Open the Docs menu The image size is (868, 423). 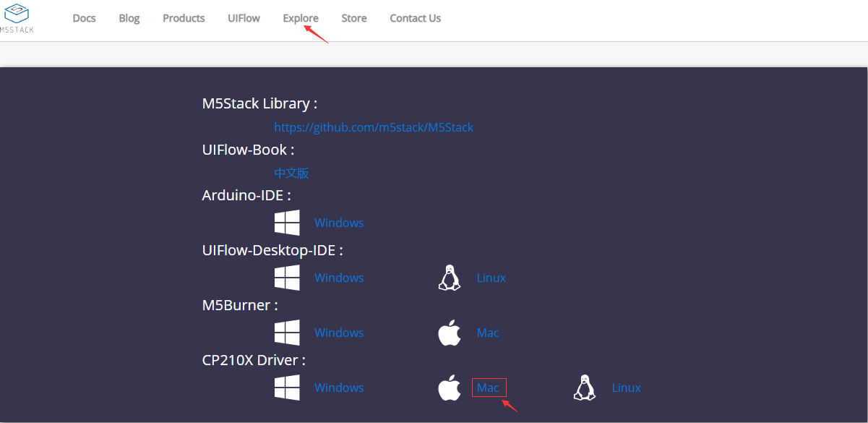(84, 18)
